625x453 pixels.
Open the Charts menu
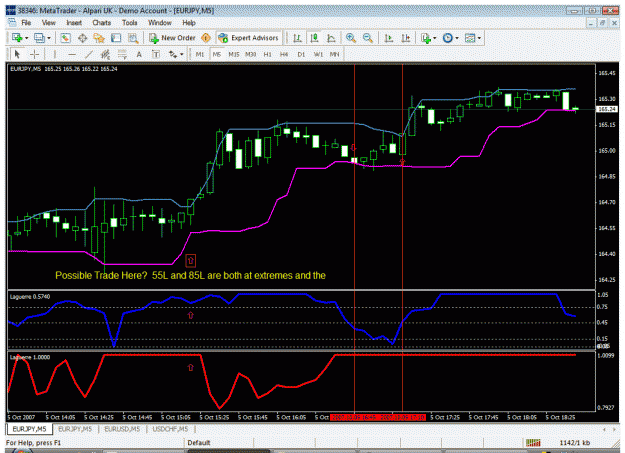click(x=102, y=23)
